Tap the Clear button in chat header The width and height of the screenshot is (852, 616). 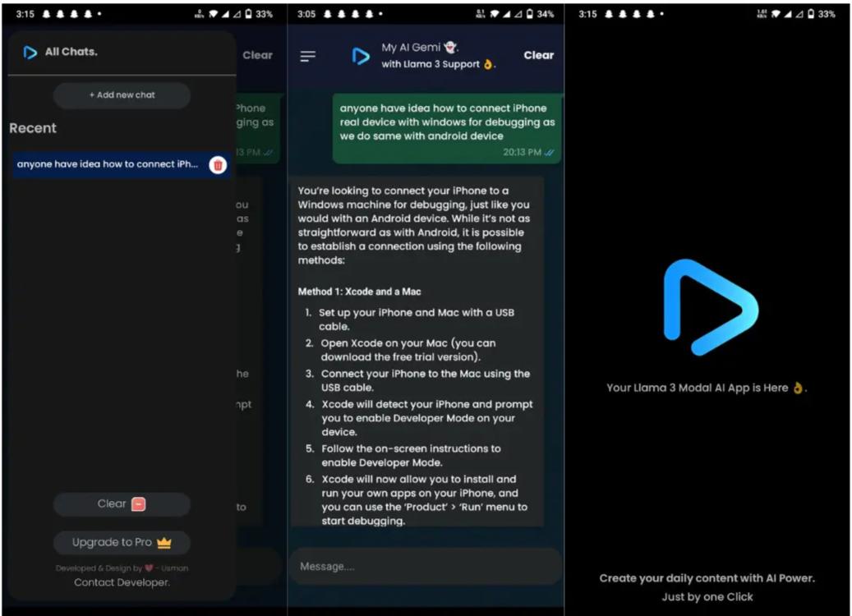(539, 55)
